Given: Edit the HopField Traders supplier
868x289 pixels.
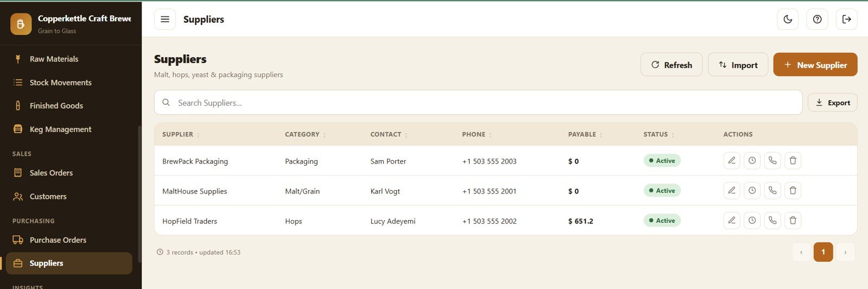Looking at the screenshot, I should [x=732, y=221].
